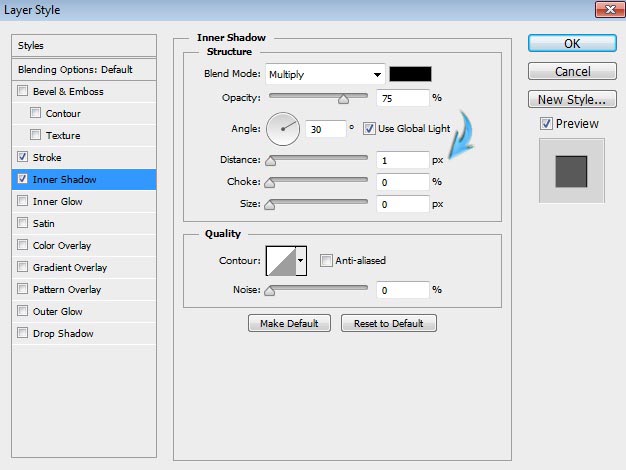626x470 pixels.
Task: Click the Opacity slider handle
Action: point(343,99)
